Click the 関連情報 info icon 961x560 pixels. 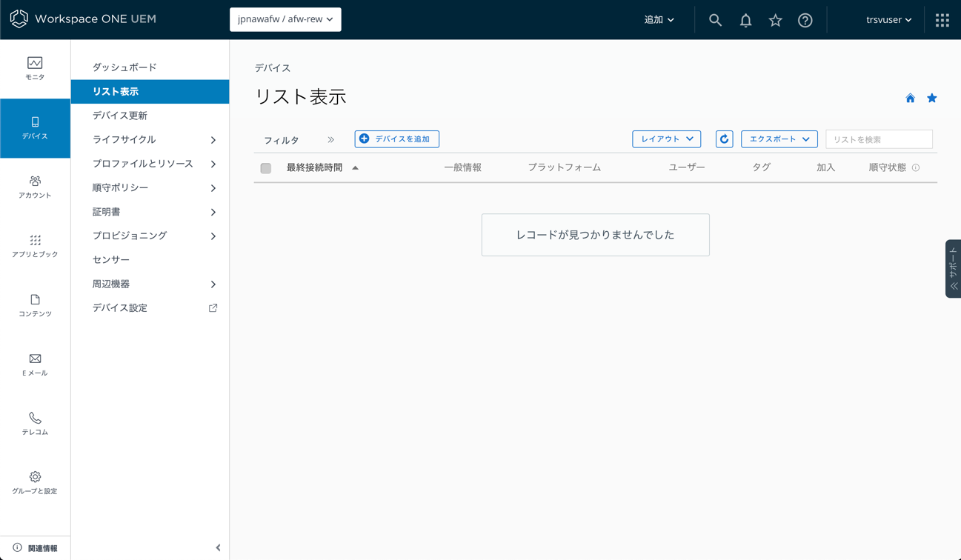tap(17, 548)
